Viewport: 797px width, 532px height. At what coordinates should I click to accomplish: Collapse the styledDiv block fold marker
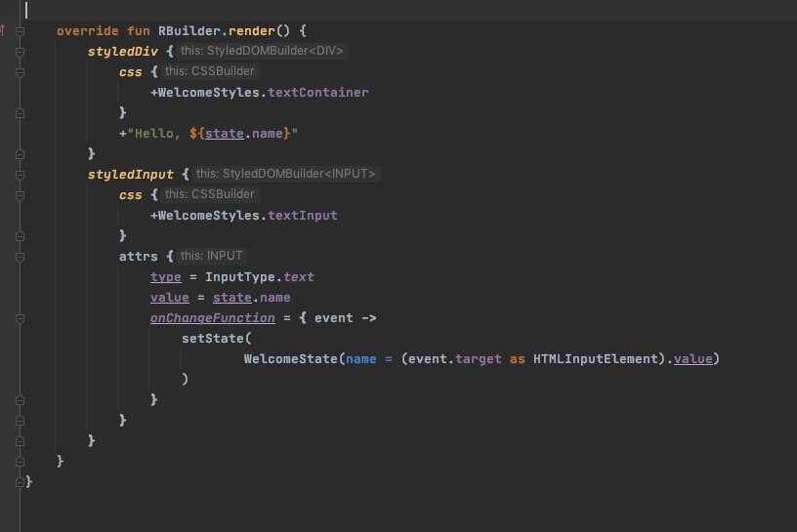tap(20, 52)
